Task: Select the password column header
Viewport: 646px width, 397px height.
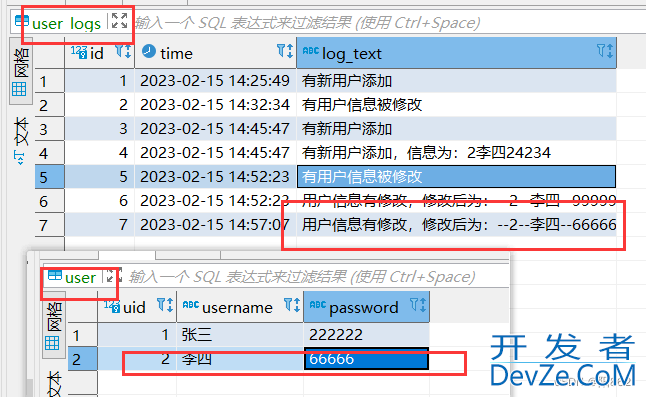Action: click(367, 307)
